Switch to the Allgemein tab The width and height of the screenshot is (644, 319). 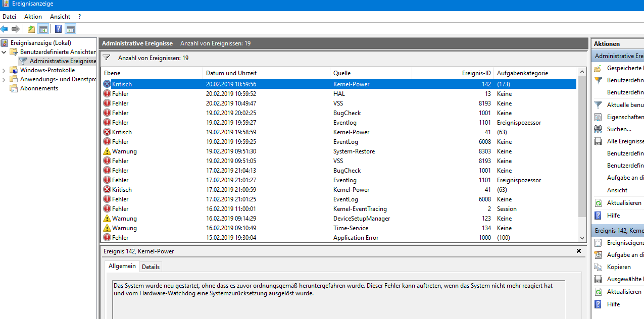pos(122,266)
